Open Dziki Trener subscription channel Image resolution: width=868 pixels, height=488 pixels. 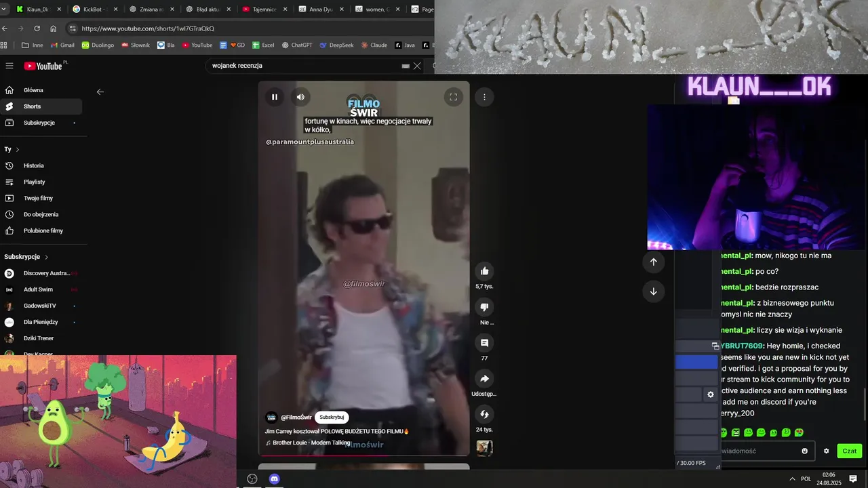pyautogui.click(x=41, y=338)
